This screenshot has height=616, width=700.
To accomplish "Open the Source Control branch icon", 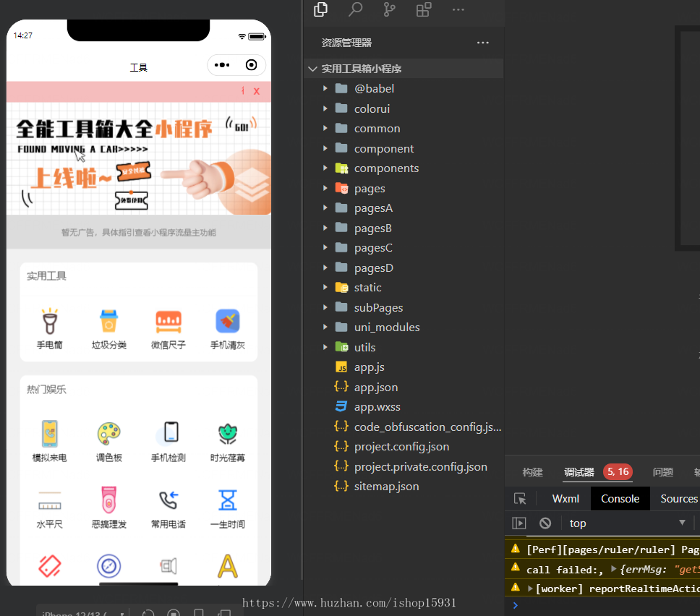I will [x=389, y=9].
